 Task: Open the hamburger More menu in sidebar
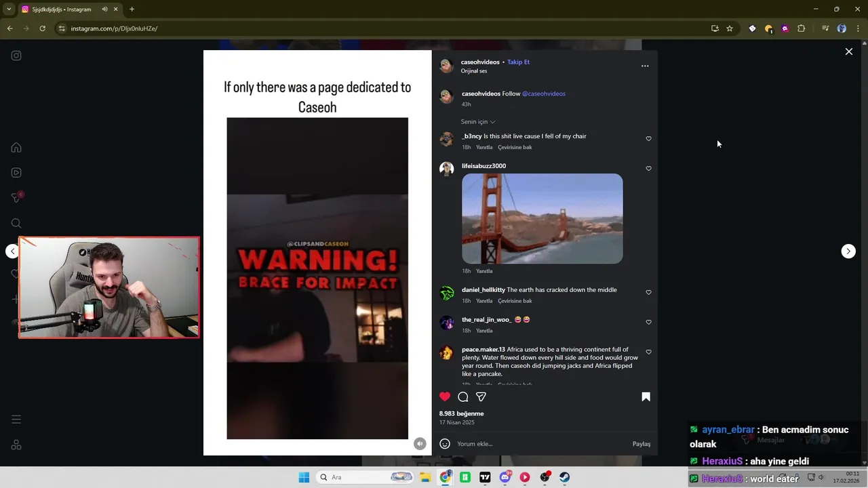coord(16,420)
